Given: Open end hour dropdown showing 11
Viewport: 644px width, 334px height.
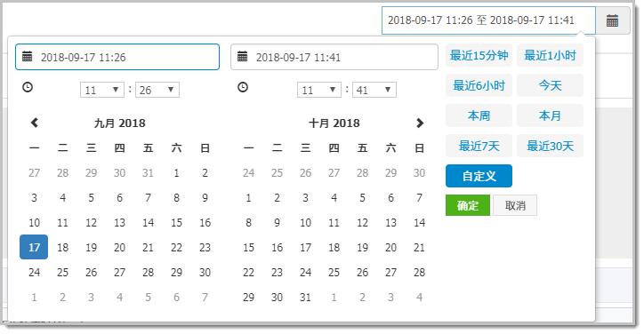Looking at the screenshot, I should [319, 90].
